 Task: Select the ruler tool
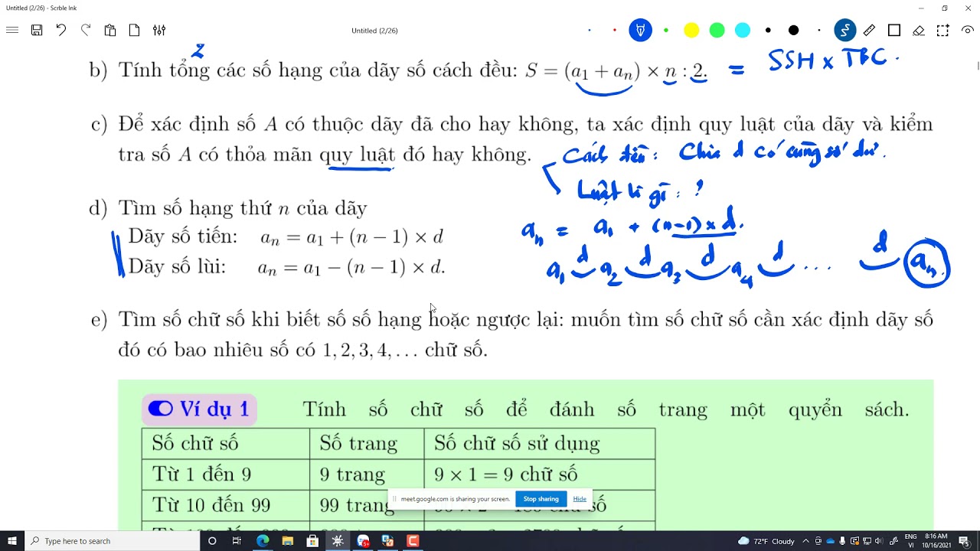coord(869,31)
